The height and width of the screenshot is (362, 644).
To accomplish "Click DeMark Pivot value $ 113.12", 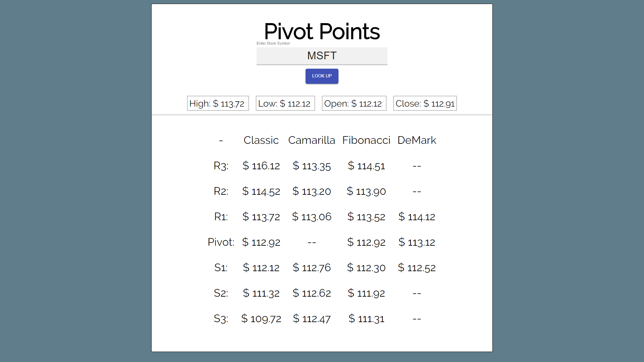I will [x=417, y=242].
